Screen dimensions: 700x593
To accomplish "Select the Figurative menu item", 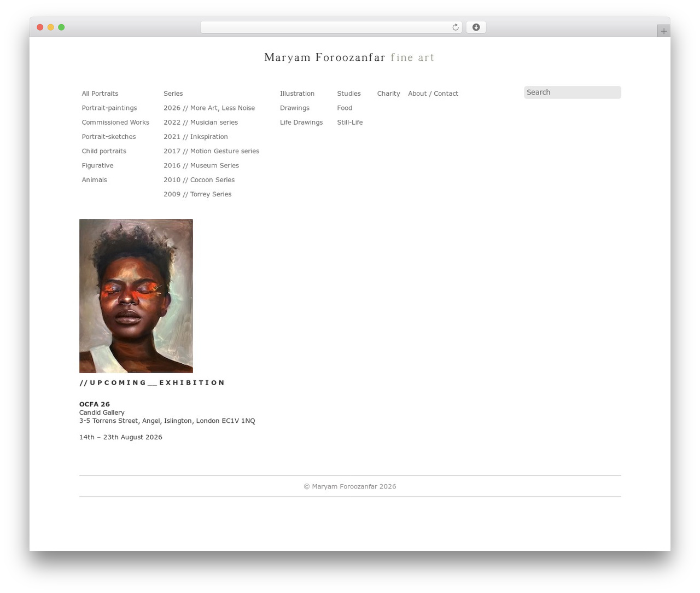I will pyautogui.click(x=97, y=165).
